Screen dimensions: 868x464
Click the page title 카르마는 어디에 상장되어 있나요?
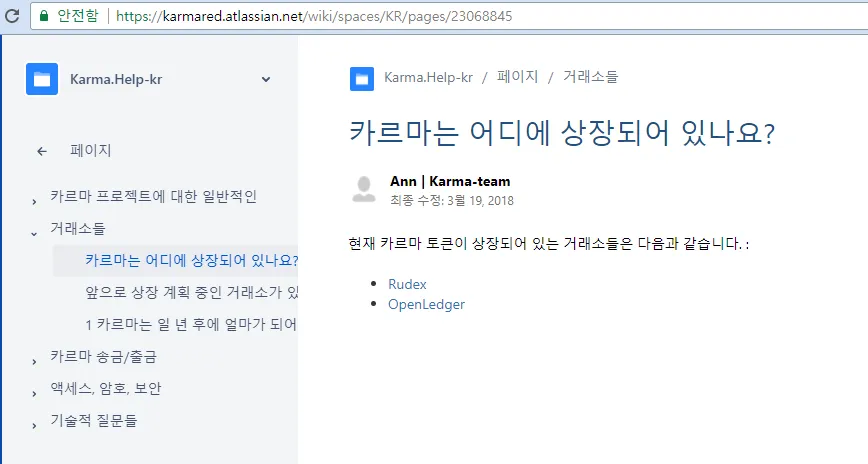pos(562,133)
